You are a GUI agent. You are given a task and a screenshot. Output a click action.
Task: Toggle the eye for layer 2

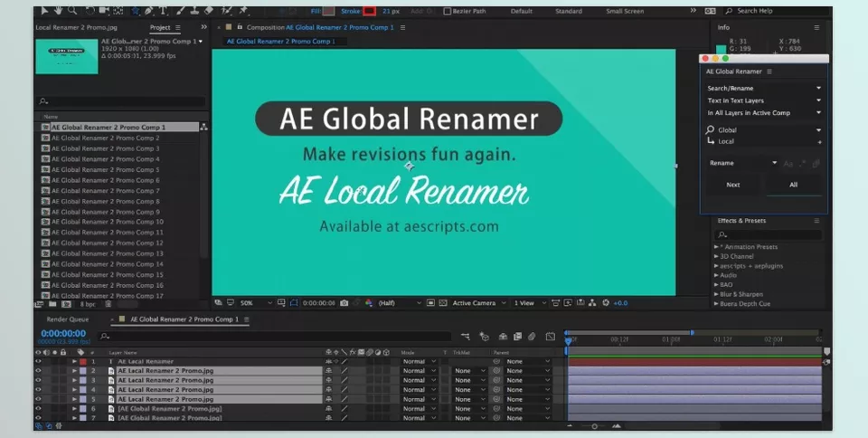38,371
